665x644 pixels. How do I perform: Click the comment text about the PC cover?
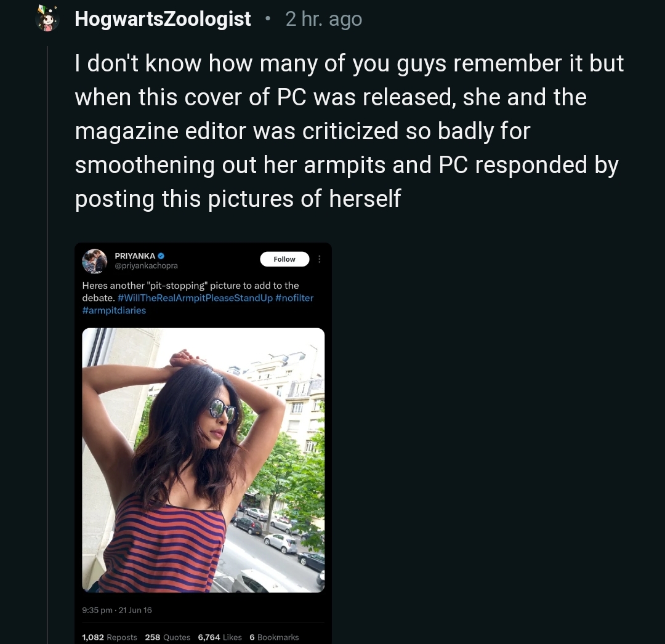349,131
